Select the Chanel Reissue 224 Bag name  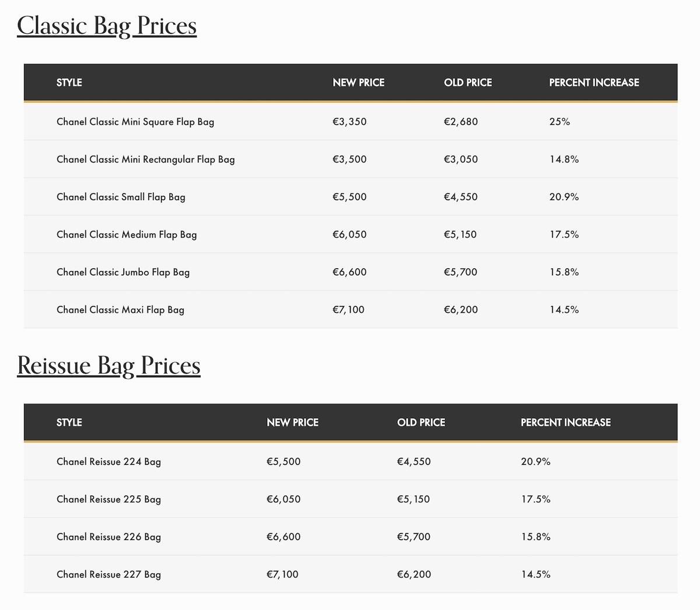coord(108,462)
